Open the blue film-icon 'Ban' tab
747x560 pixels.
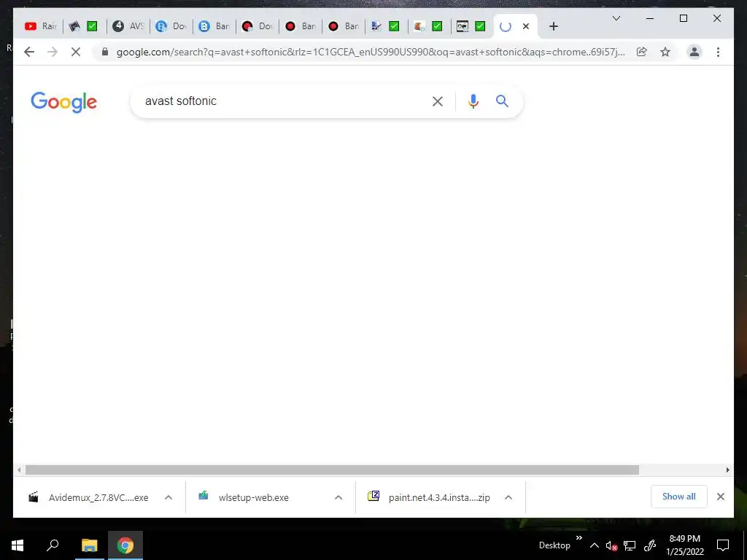click(x=214, y=26)
